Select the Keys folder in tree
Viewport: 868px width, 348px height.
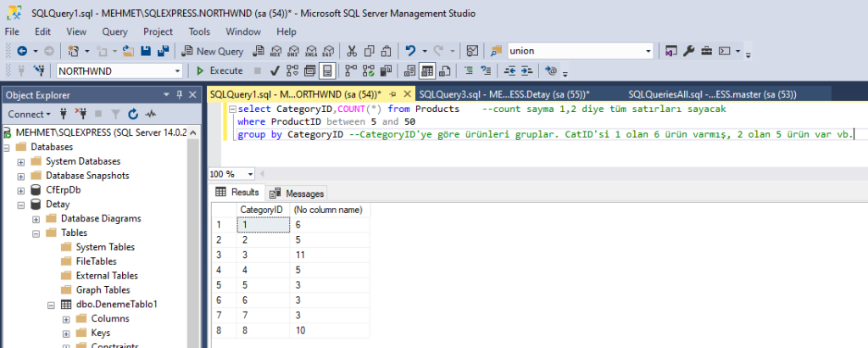[100, 333]
